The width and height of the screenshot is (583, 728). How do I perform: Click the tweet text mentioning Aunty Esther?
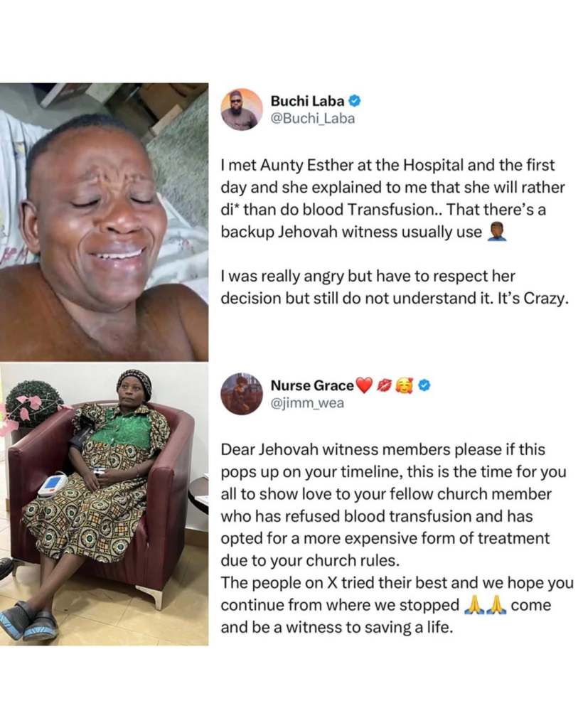[x=392, y=198]
